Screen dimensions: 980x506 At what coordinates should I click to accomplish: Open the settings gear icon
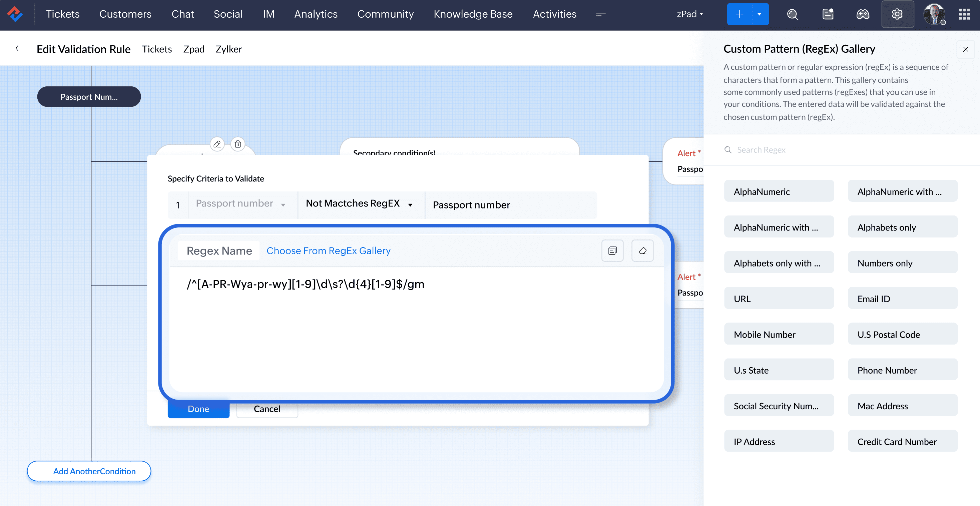[x=897, y=14]
